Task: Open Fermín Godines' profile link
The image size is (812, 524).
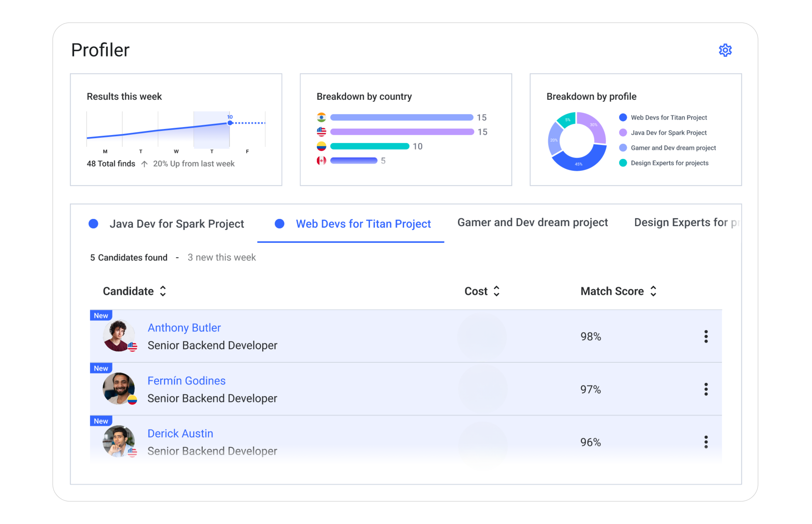Action: click(x=186, y=381)
